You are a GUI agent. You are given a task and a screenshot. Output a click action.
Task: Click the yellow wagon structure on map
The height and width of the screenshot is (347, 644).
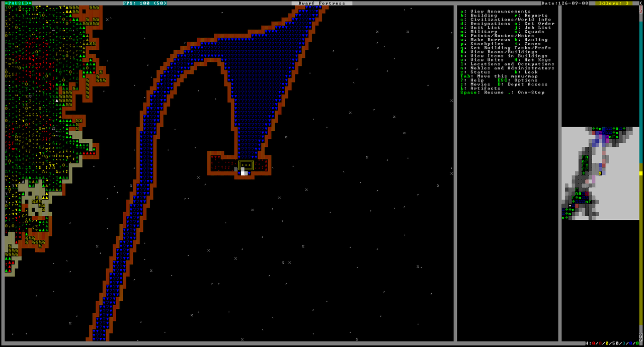click(246, 165)
